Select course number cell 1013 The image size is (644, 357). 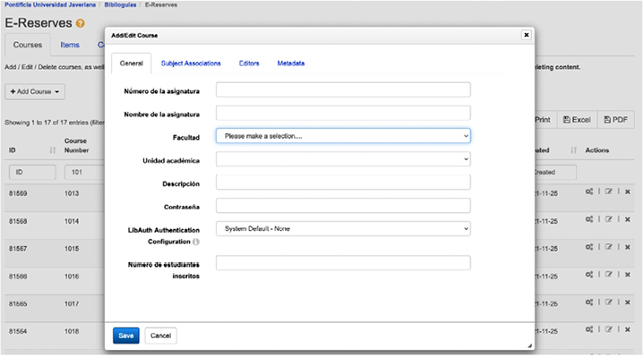[72, 193]
